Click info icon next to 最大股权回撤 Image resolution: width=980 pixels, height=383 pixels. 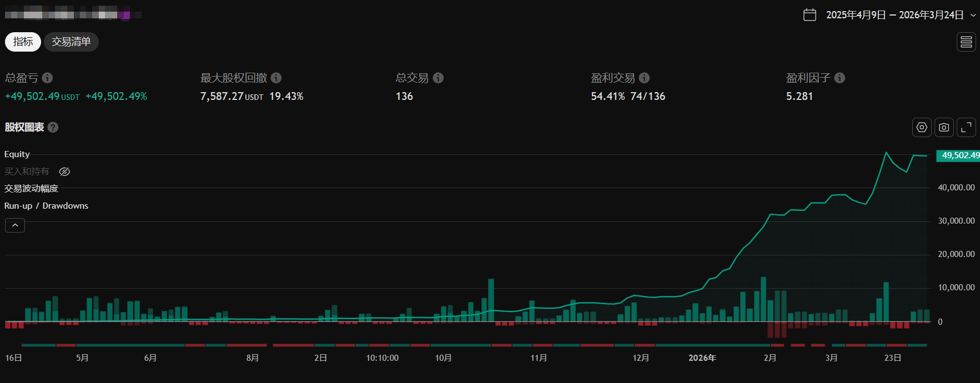276,78
